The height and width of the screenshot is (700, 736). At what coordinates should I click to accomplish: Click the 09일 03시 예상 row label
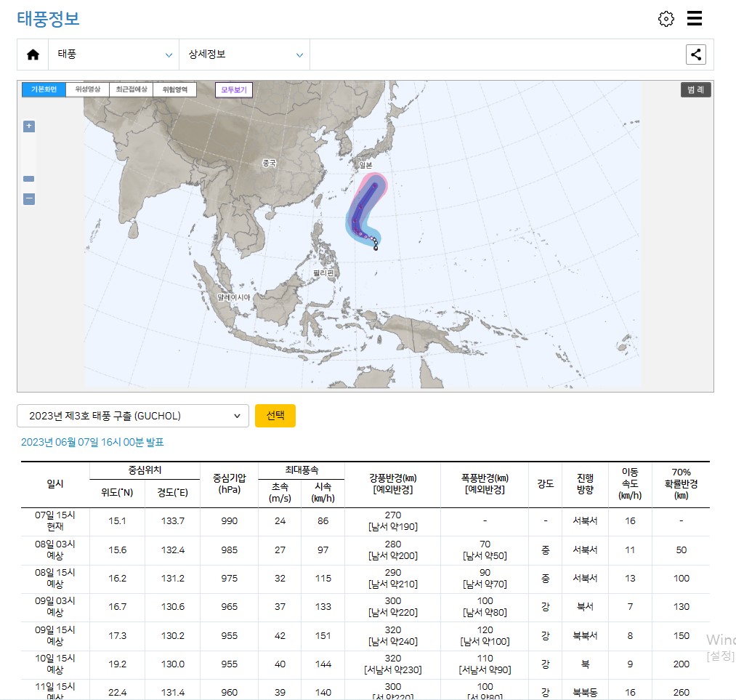point(55,606)
